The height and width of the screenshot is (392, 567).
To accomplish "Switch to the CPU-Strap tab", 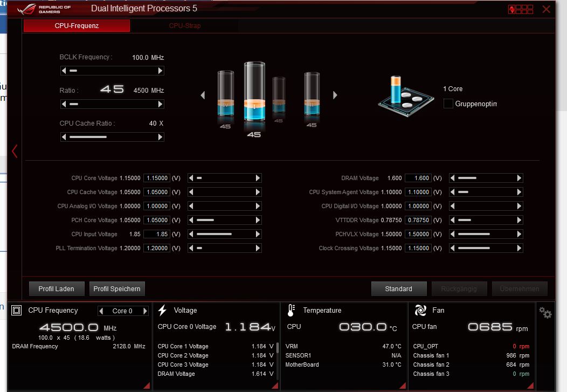I will (184, 26).
